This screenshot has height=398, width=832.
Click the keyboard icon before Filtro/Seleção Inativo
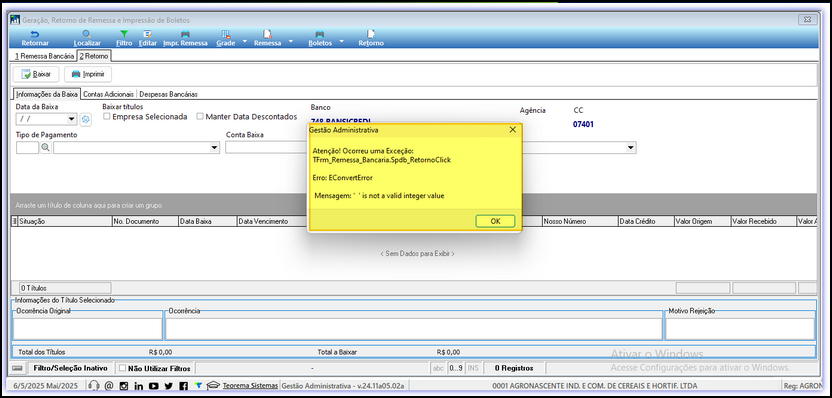coord(18,368)
